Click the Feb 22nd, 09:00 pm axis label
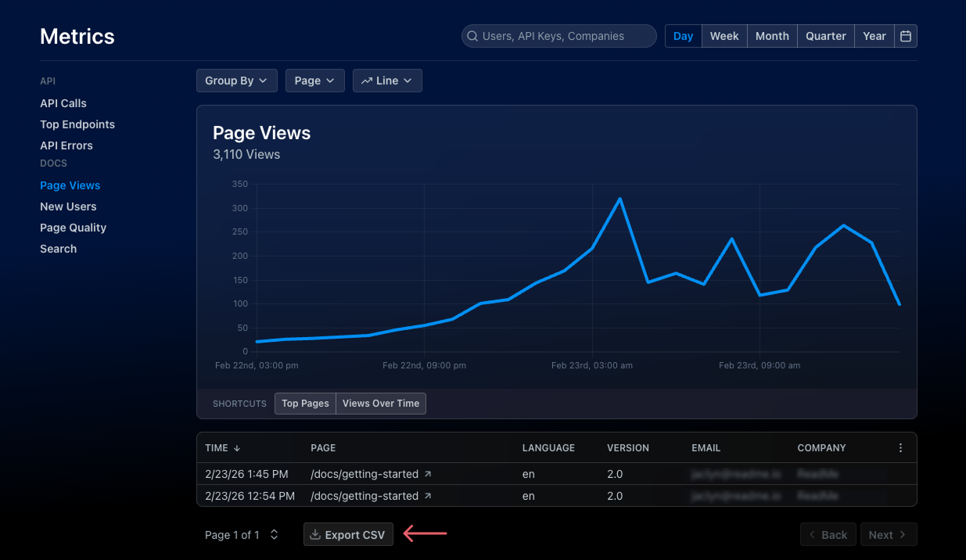The height and width of the screenshot is (560, 966). point(424,365)
